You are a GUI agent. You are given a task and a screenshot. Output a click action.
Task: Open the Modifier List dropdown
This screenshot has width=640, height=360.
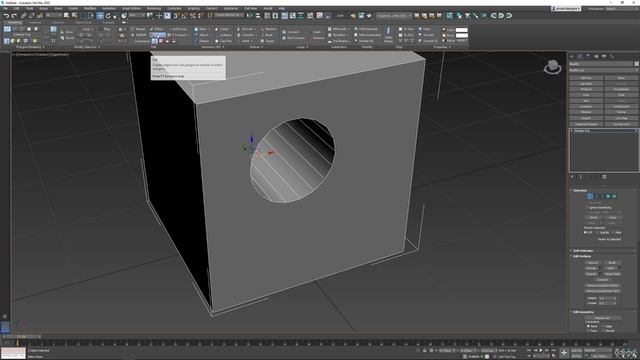coord(603,70)
